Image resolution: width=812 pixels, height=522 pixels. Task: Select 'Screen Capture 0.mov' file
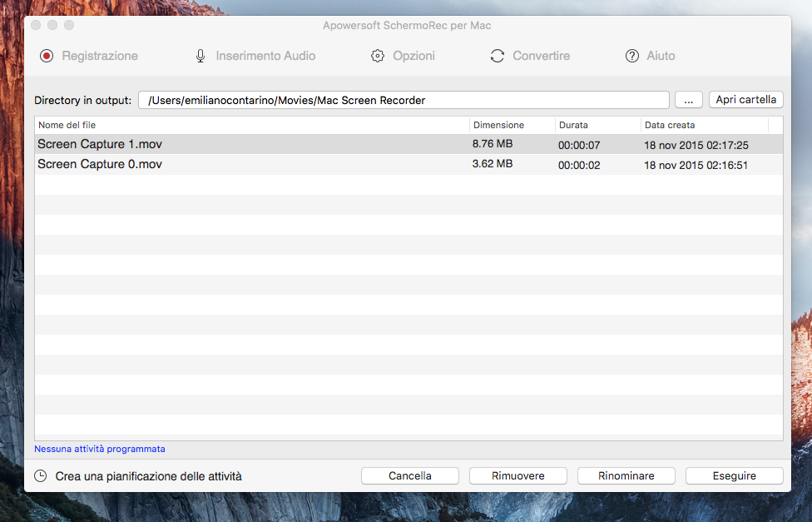click(x=100, y=164)
